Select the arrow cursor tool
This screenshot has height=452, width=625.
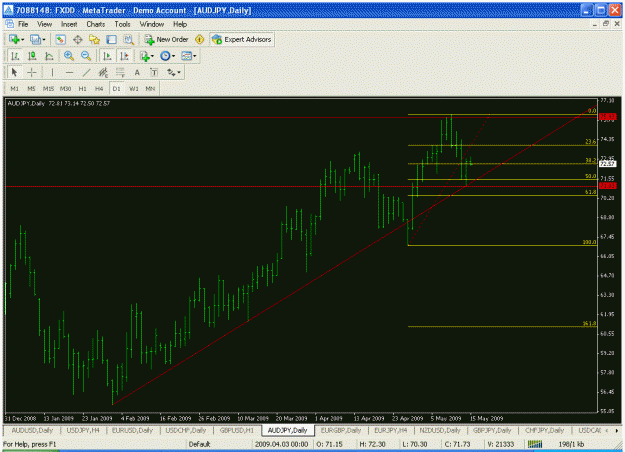click(x=15, y=73)
